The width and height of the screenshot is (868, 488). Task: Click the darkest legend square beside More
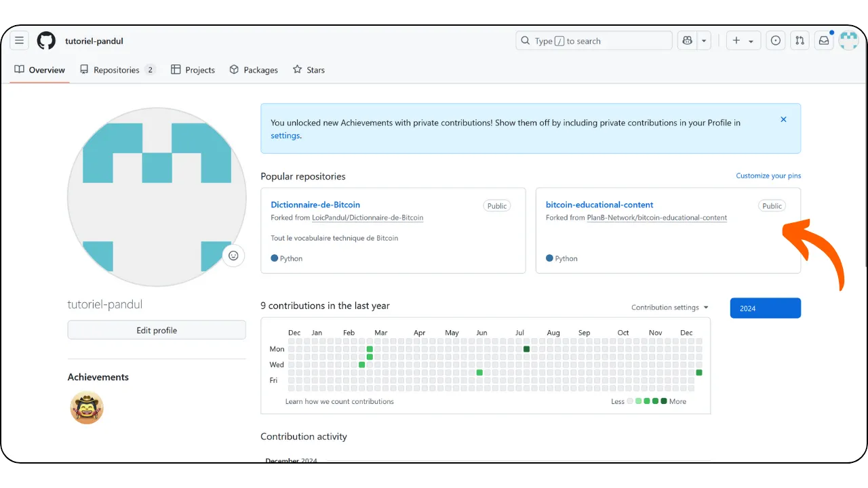pos(664,401)
